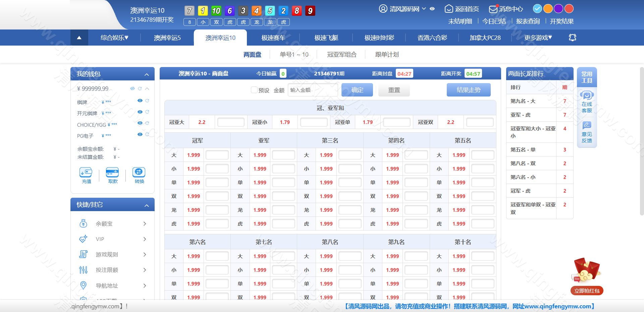Choose the light blue theme swatch
The width and height of the screenshot is (644, 312).
tap(537, 8)
